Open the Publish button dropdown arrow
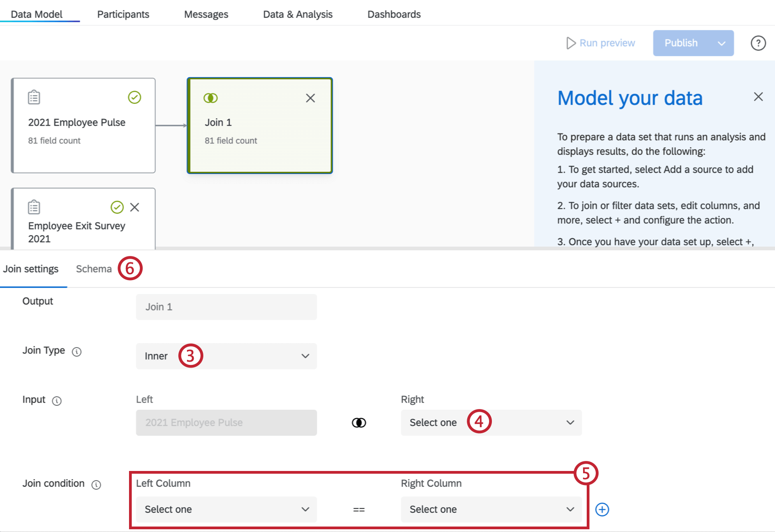775x532 pixels. 721,43
